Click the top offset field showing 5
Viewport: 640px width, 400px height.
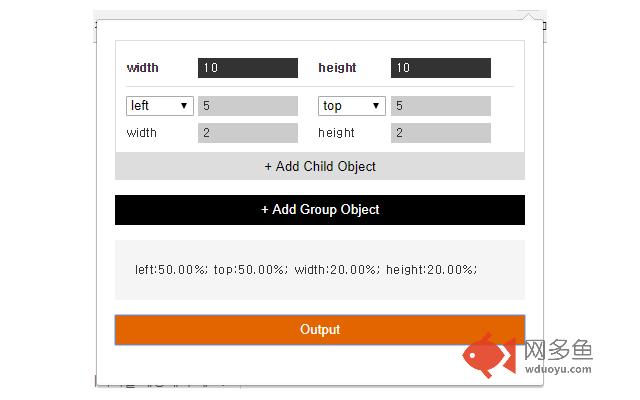pyautogui.click(x=441, y=106)
